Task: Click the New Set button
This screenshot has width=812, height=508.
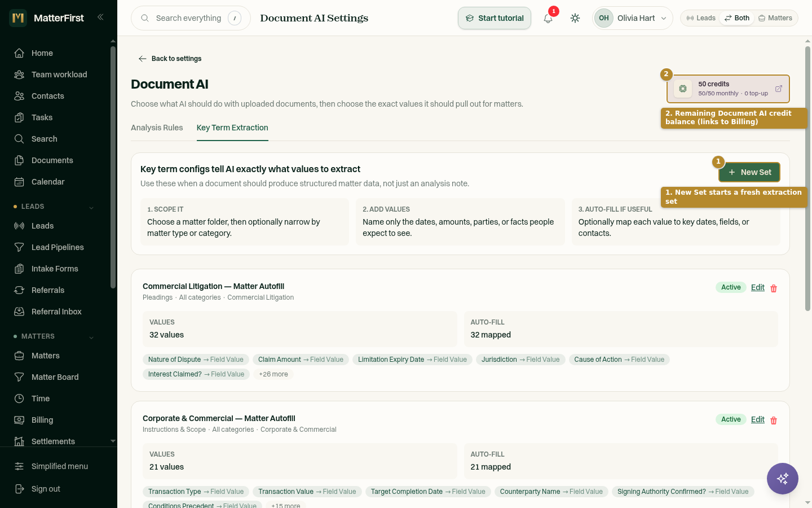Action: [749, 172]
